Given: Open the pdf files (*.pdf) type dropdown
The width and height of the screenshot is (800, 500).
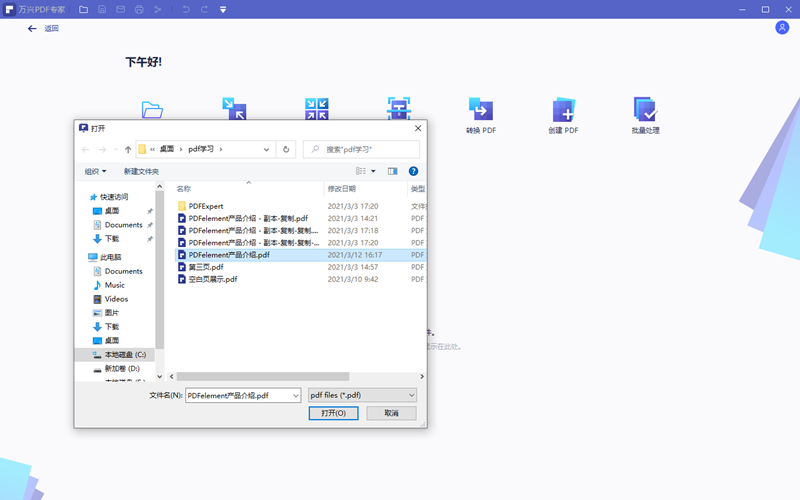Looking at the screenshot, I should click(362, 395).
